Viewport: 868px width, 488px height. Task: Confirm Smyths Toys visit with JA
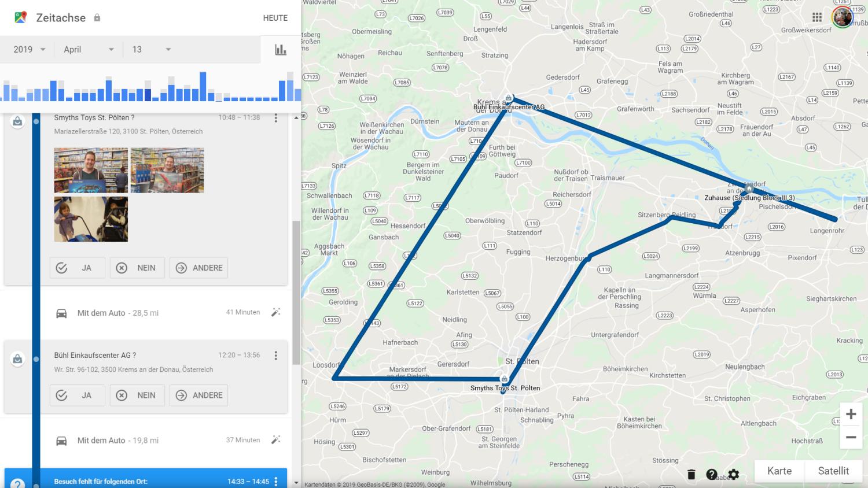click(78, 268)
